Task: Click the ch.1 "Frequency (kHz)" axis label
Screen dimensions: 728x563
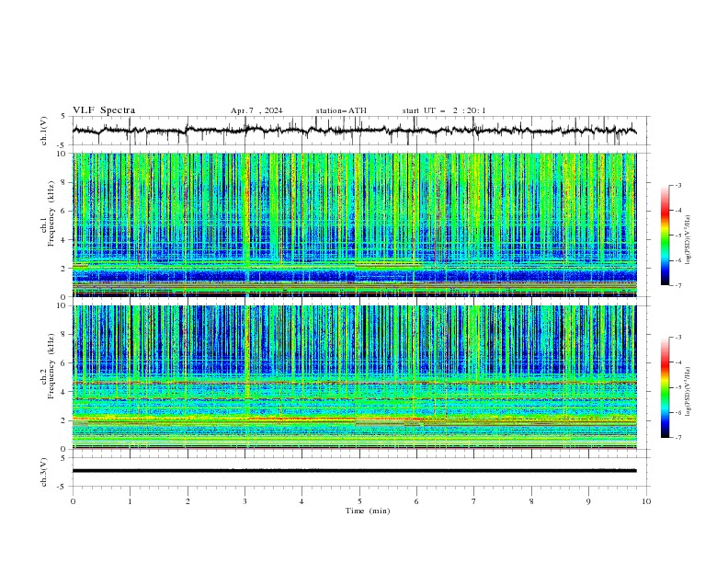Action: coord(51,213)
